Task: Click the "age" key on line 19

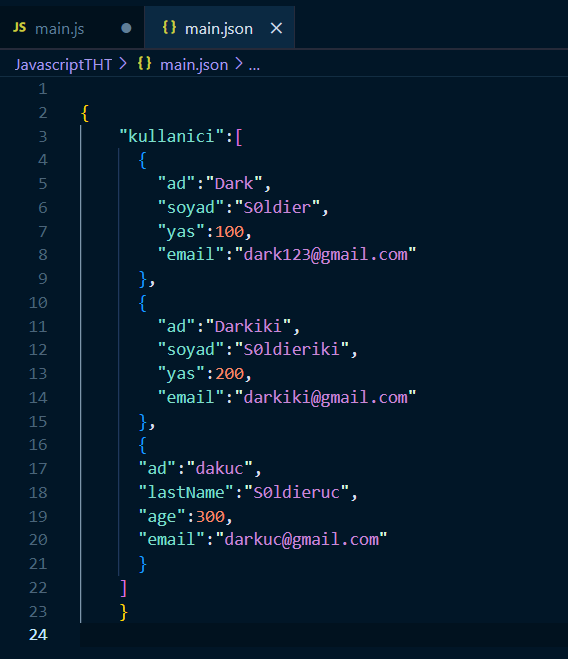Action: click(162, 517)
